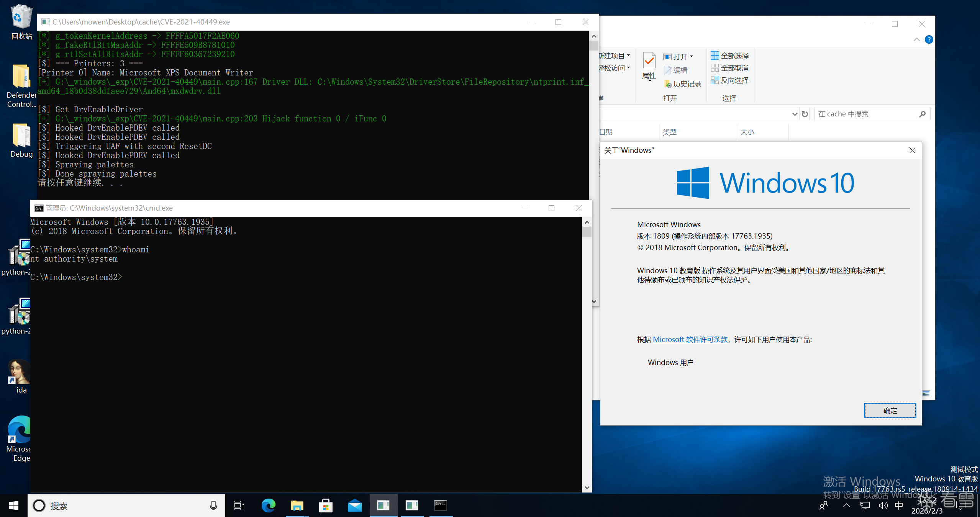Open Microsoft Store taskbar icon

point(326,506)
